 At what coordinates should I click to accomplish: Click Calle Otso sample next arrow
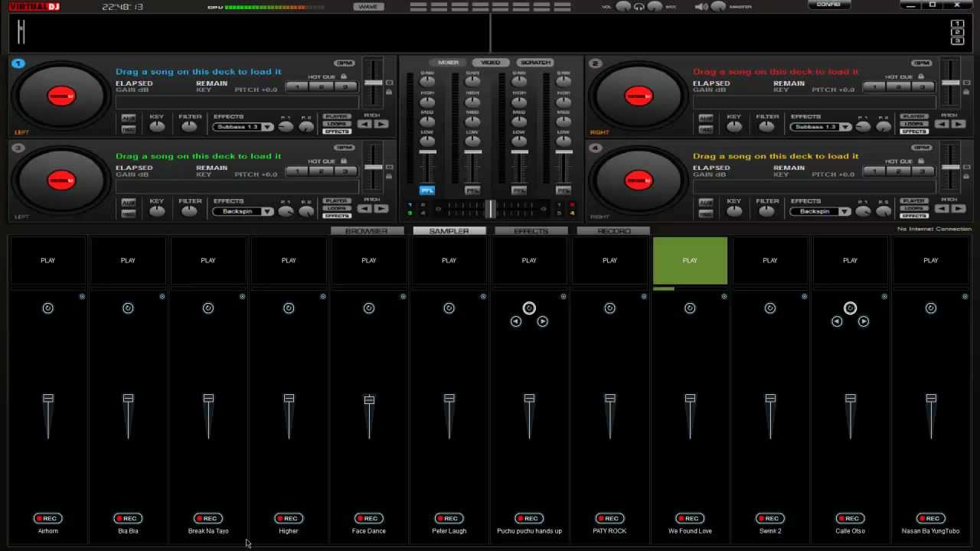point(863,321)
